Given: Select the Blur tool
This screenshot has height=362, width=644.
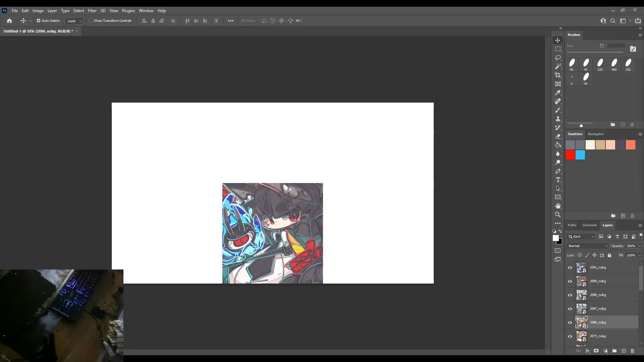Looking at the screenshot, I should coord(558,154).
